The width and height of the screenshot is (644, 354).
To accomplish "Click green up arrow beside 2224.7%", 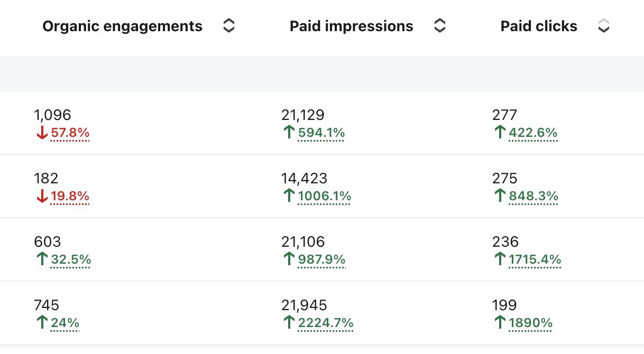I will click(x=289, y=323).
